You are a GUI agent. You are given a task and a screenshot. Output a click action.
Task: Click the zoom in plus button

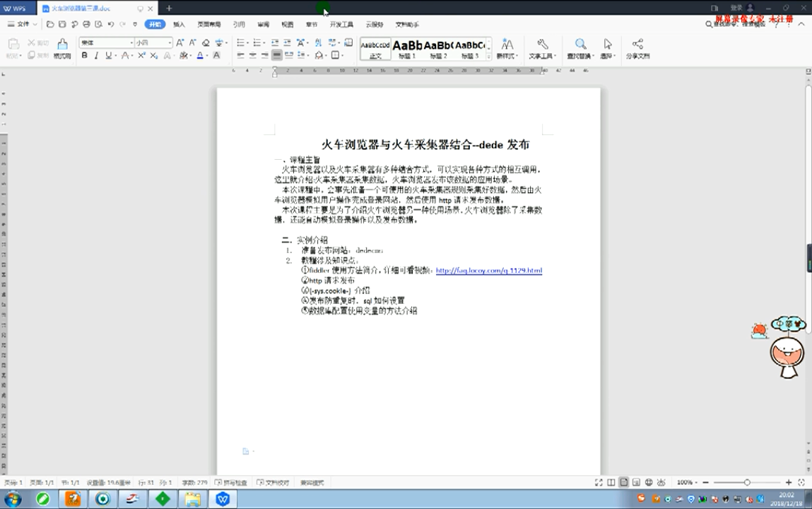[x=789, y=483]
